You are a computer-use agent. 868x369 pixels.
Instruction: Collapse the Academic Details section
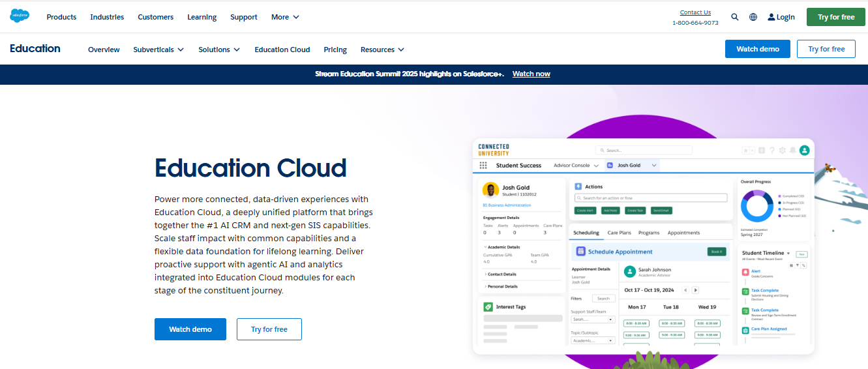coord(501,247)
